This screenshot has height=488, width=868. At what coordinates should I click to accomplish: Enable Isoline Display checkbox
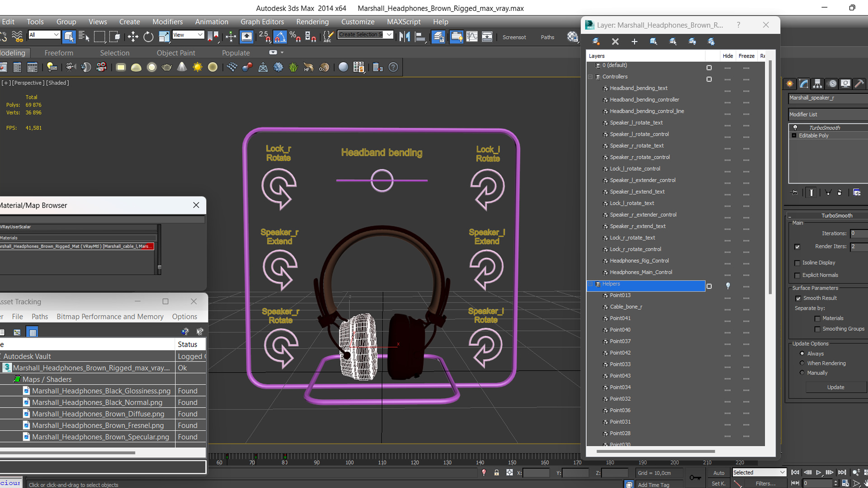click(797, 263)
